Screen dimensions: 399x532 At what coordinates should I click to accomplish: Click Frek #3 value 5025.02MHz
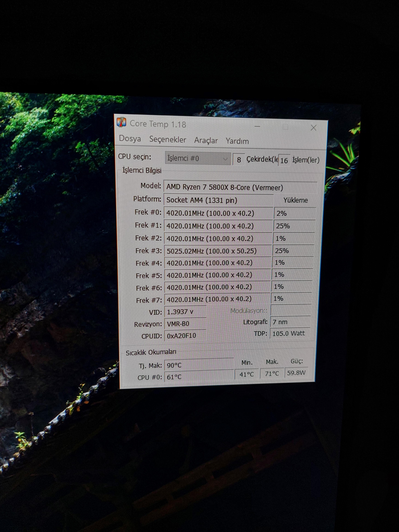pyautogui.click(x=218, y=251)
